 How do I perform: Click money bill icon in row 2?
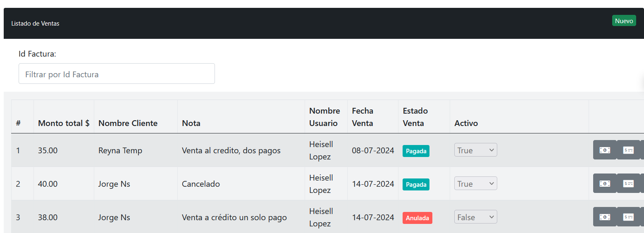coord(605,183)
